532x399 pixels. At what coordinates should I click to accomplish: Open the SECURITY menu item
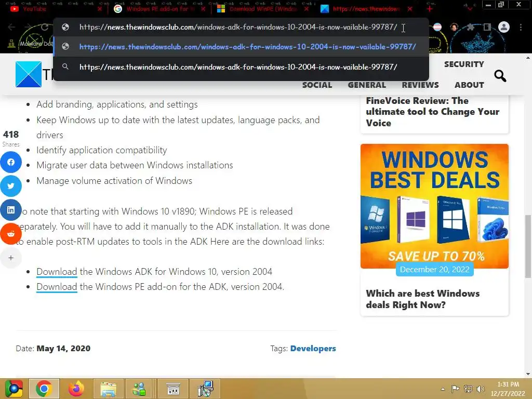click(464, 64)
